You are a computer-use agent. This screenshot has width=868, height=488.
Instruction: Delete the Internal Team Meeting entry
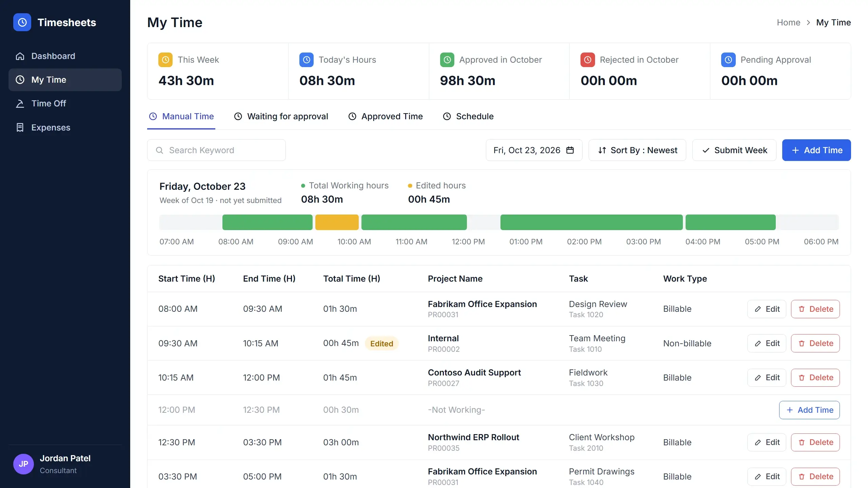(815, 343)
